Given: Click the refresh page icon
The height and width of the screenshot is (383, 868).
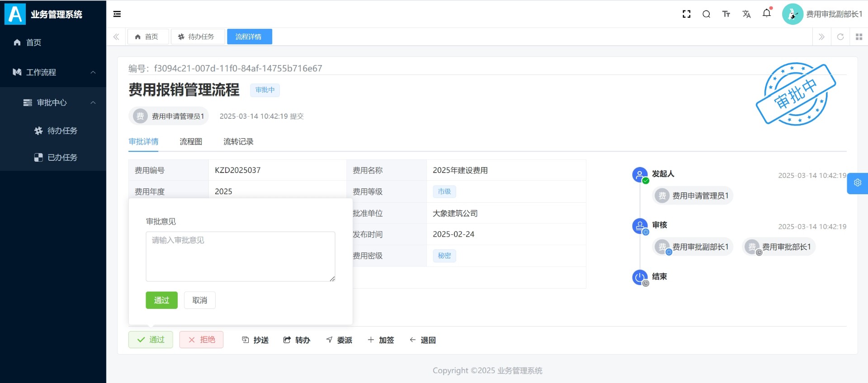Looking at the screenshot, I should click(840, 37).
